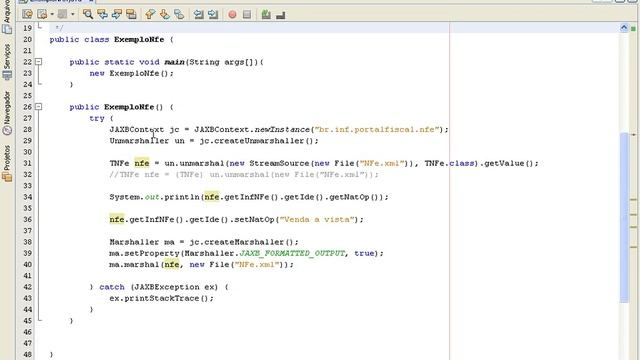Click line number 31 in the gutter

(27, 163)
